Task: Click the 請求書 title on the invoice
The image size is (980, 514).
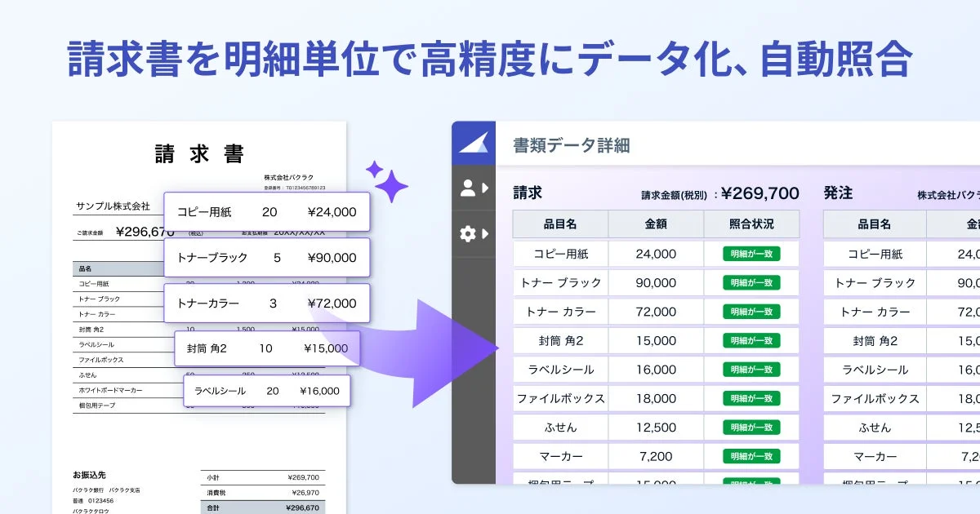Action: [x=199, y=153]
